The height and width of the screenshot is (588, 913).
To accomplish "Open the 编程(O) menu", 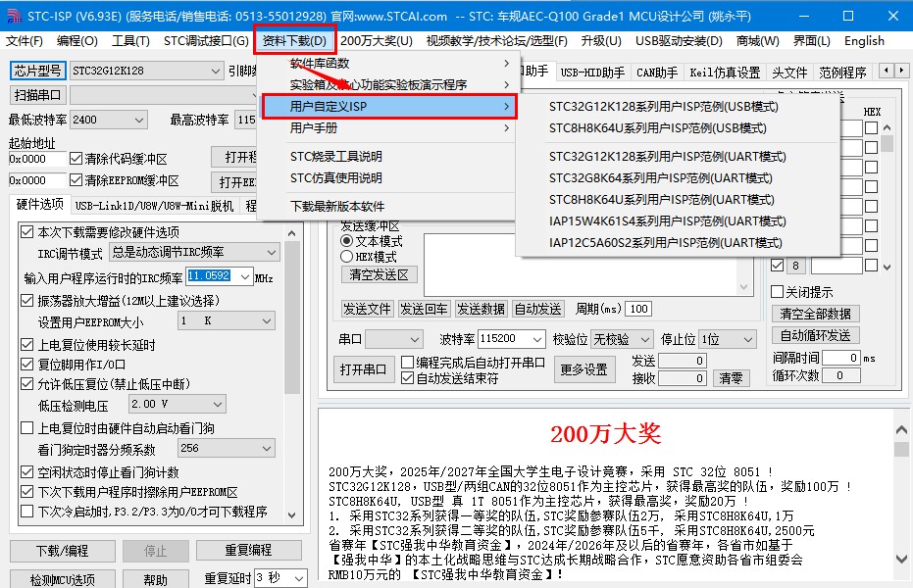I will click(76, 41).
